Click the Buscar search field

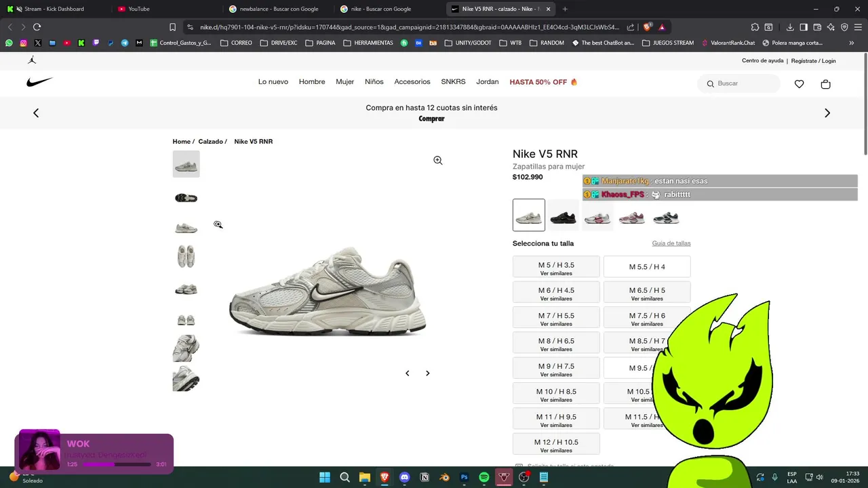(x=739, y=83)
